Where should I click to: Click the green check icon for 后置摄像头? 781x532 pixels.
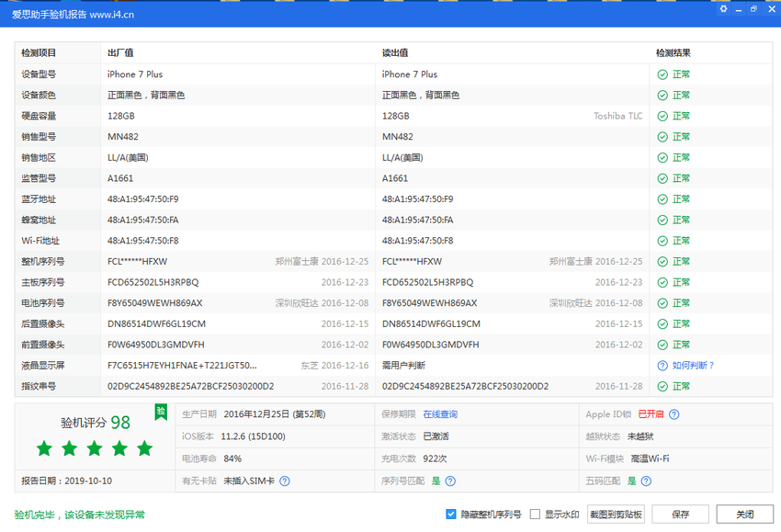662,324
